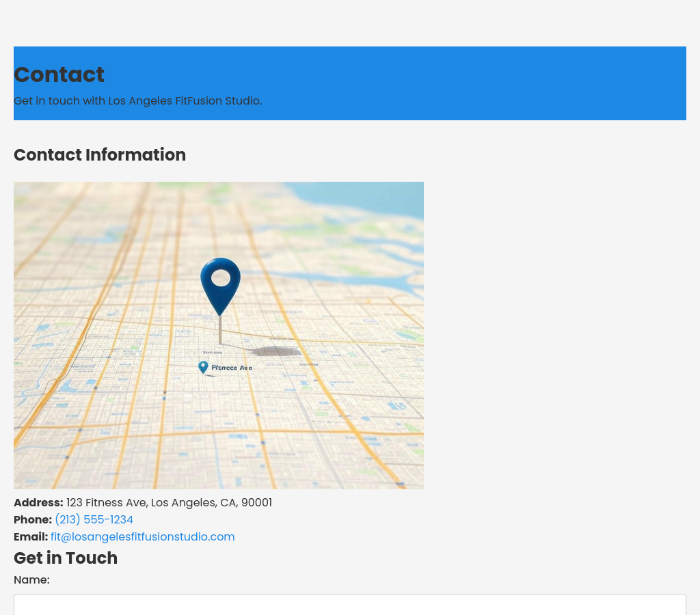700x615 pixels.
Task: Click the "Get in Touch" heading
Action: 66,558
